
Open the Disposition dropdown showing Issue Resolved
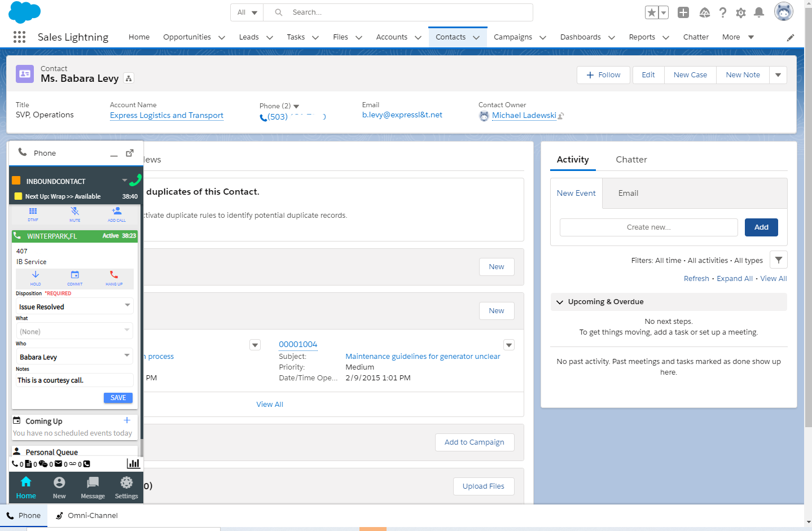point(74,306)
